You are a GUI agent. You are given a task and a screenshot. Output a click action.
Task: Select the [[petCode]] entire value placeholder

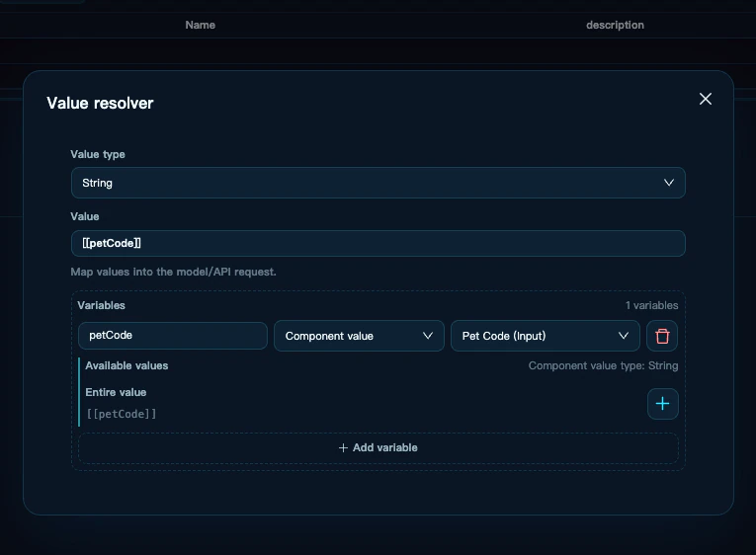(122, 414)
